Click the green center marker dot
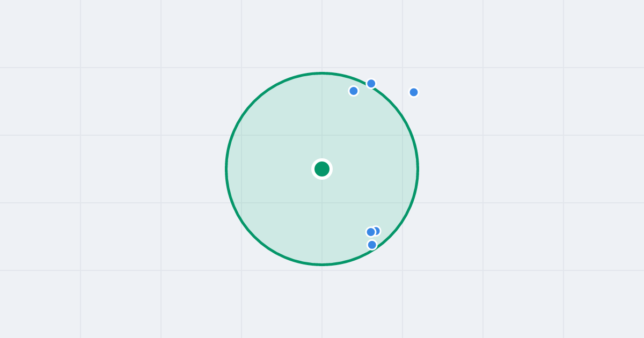This screenshot has width=644, height=338. (322, 169)
